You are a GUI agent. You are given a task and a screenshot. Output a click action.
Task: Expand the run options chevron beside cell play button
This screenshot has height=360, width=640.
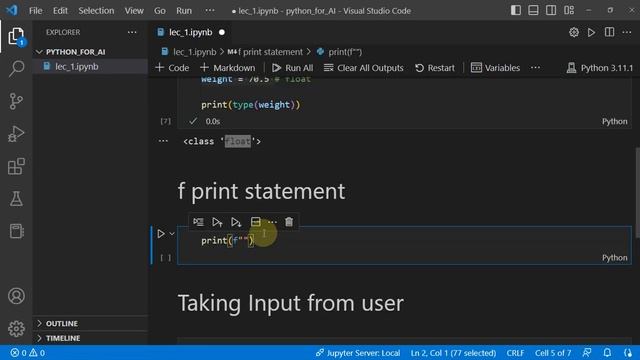coord(172,234)
